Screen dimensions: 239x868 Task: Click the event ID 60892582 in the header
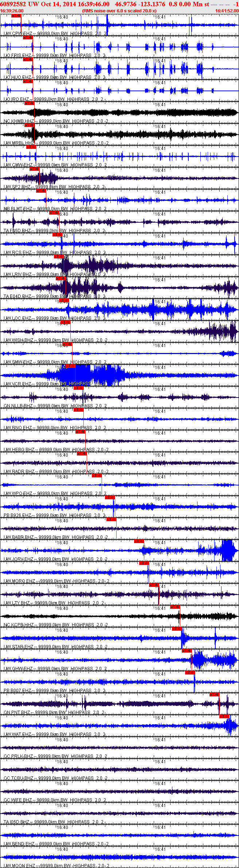click(x=13, y=4)
